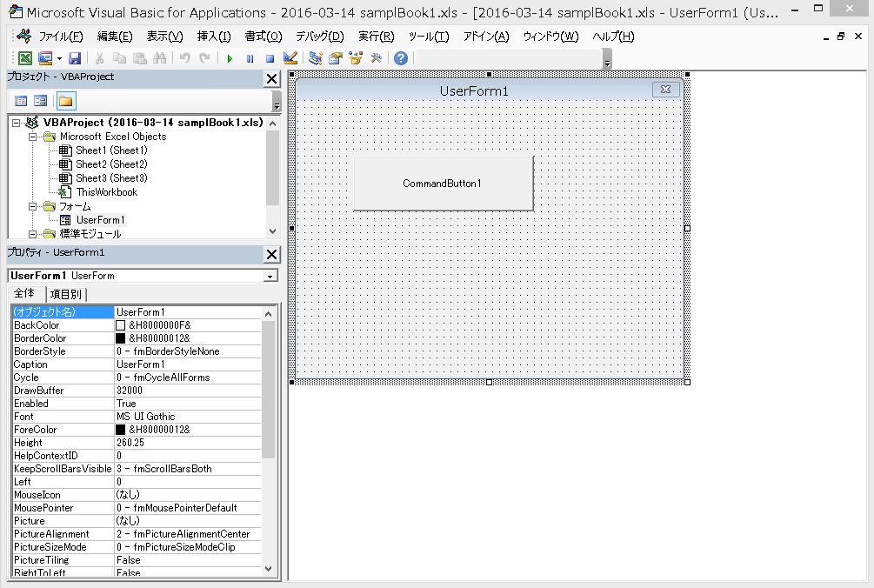Image resolution: width=874 pixels, height=588 pixels.
Task: Click the Undo toolbar icon
Action: point(184,58)
